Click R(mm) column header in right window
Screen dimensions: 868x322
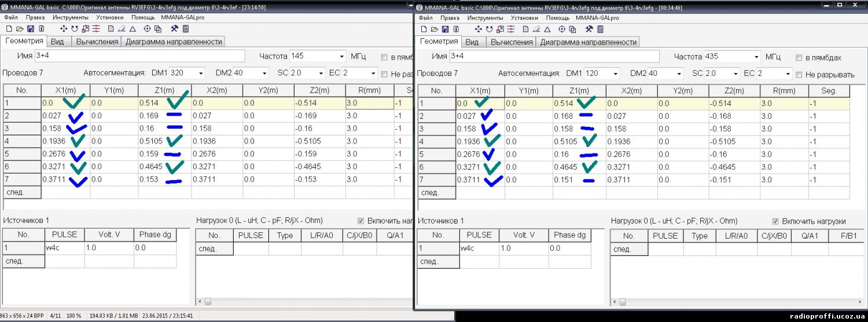[784, 91]
